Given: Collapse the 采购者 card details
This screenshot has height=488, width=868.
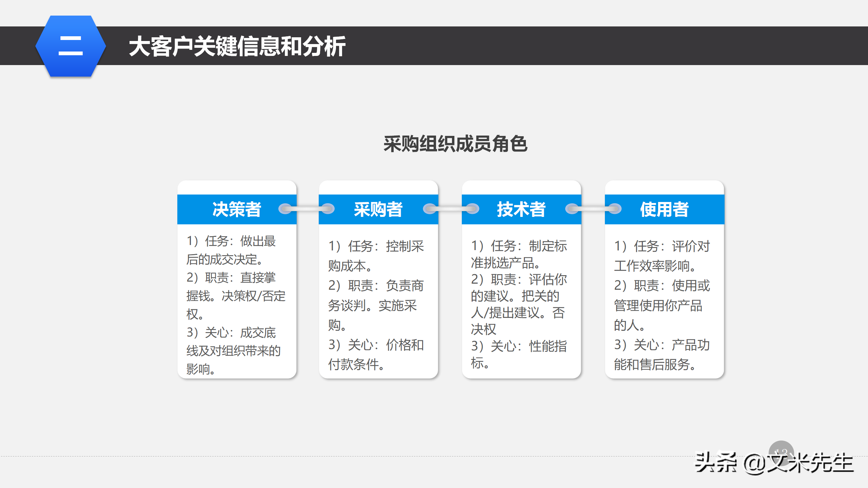Looking at the screenshot, I should pos(378,305).
